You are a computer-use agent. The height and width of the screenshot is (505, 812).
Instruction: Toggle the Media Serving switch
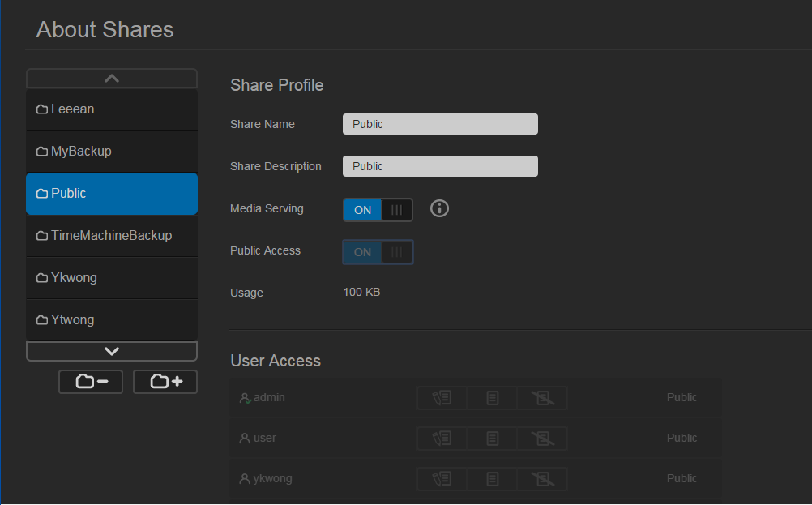(x=378, y=210)
